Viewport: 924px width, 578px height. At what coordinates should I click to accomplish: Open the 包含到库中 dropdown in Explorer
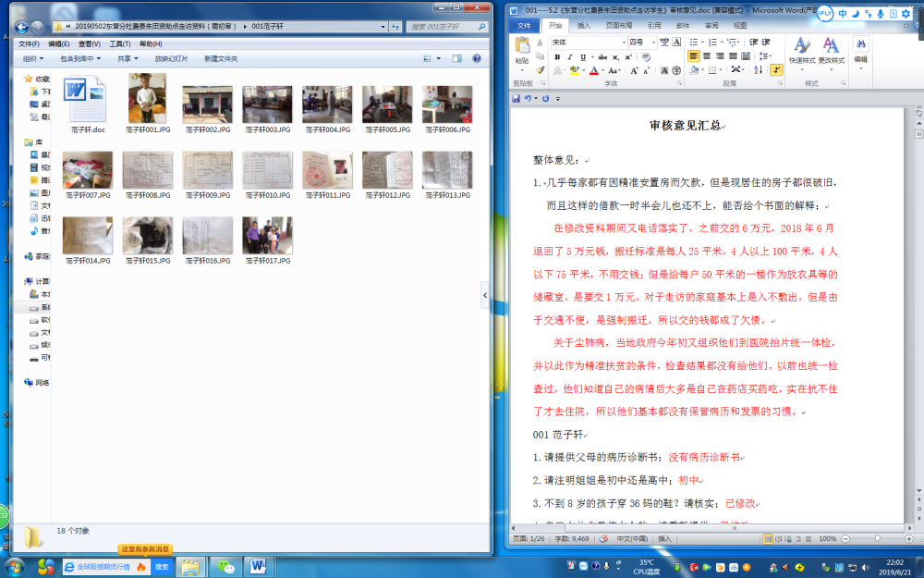[x=80, y=58]
